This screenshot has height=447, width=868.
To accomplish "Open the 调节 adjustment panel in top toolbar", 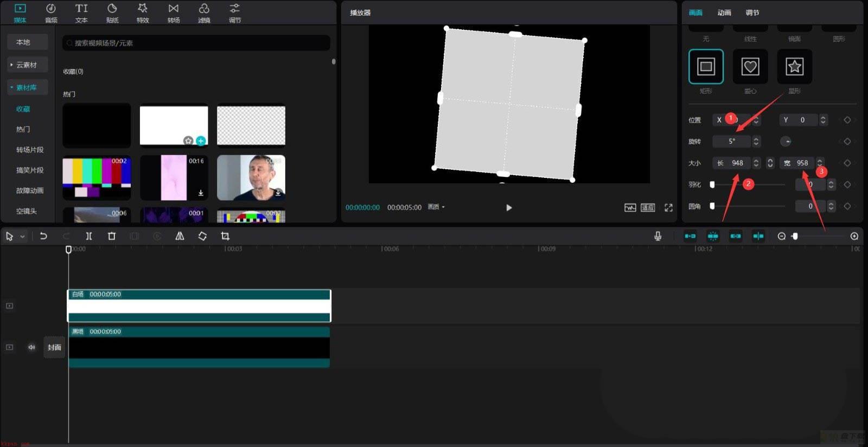I will (235, 13).
